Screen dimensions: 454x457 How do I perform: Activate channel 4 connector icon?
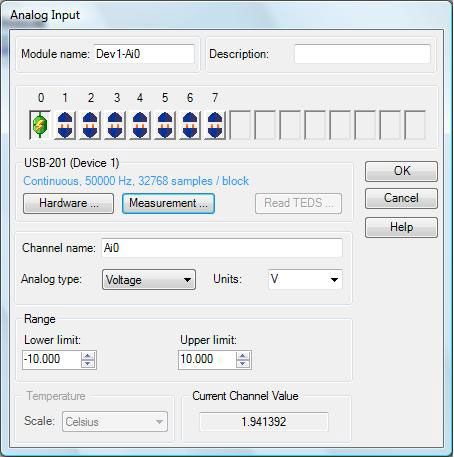point(140,125)
